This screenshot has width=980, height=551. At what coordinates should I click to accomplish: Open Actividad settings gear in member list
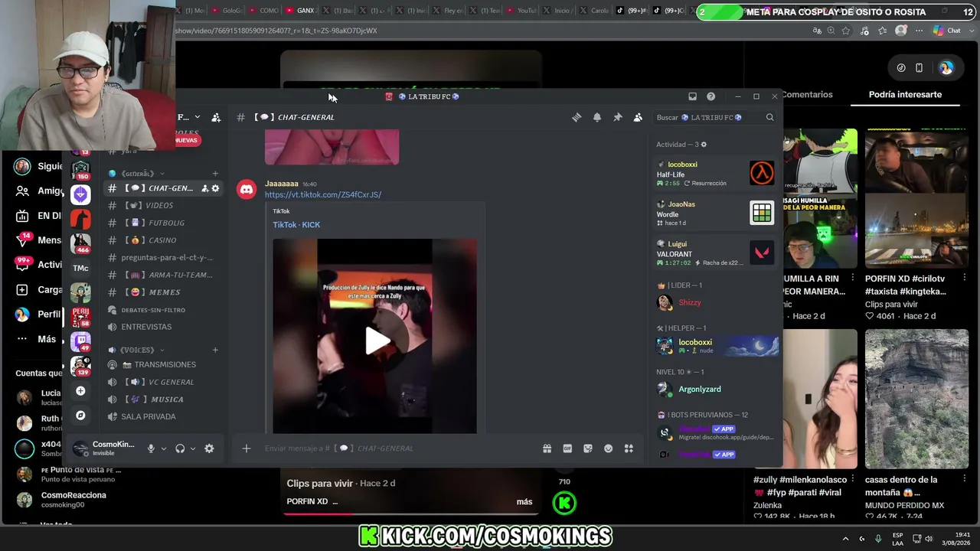(x=704, y=145)
